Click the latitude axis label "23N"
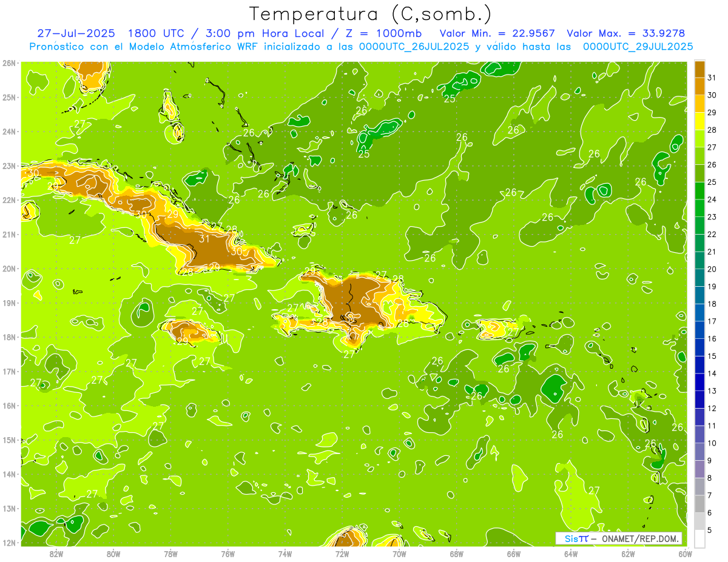The width and height of the screenshot is (728, 562). pyautogui.click(x=8, y=166)
